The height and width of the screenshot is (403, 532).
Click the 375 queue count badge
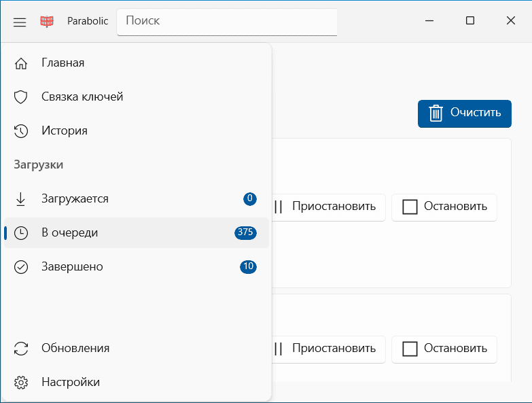245,233
